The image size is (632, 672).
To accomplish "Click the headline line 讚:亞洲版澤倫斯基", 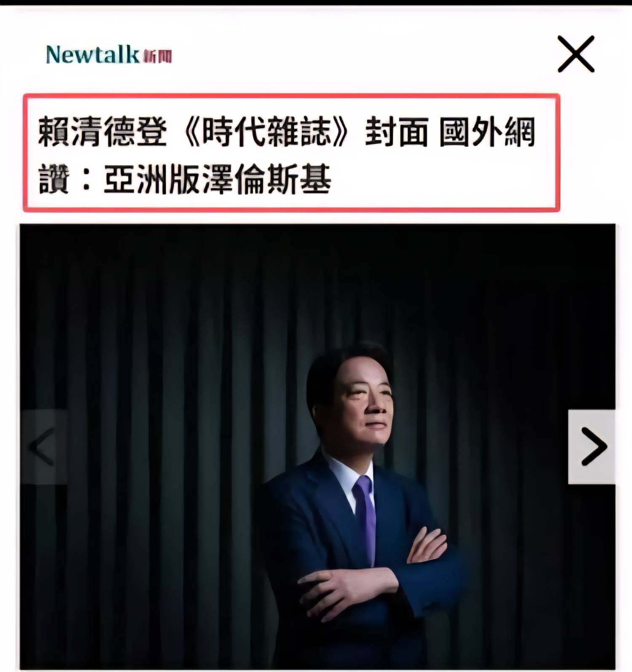I will click(x=185, y=179).
